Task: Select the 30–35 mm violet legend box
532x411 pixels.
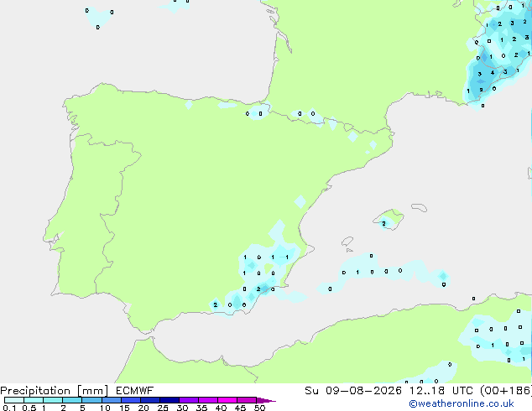Action: coord(188,400)
